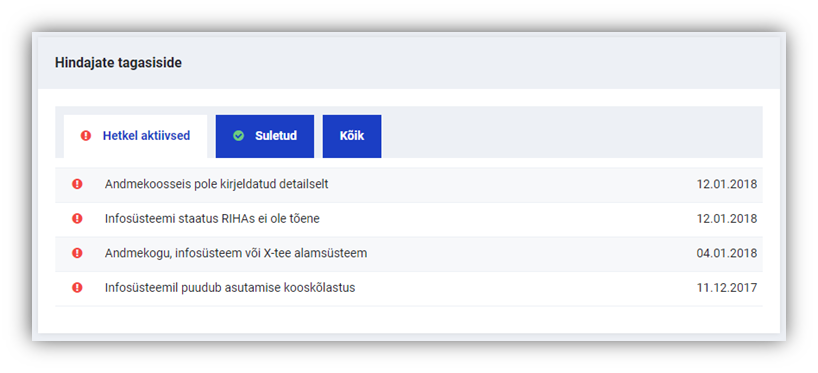Click the red alert icon beside Andmekoosseis row
Screen dimensions: 818x373
point(77,184)
